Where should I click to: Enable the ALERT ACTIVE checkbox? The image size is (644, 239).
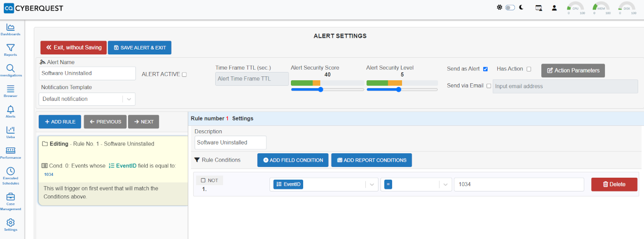(x=184, y=74)
